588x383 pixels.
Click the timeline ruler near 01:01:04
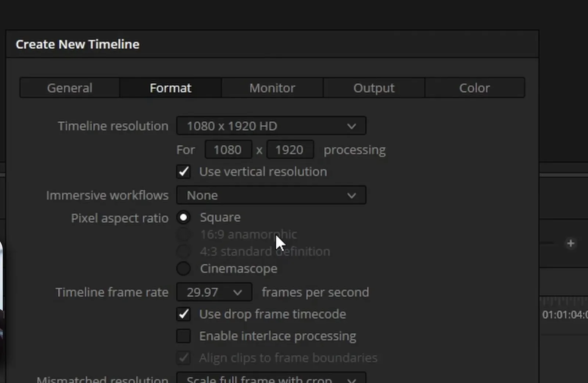564,315
